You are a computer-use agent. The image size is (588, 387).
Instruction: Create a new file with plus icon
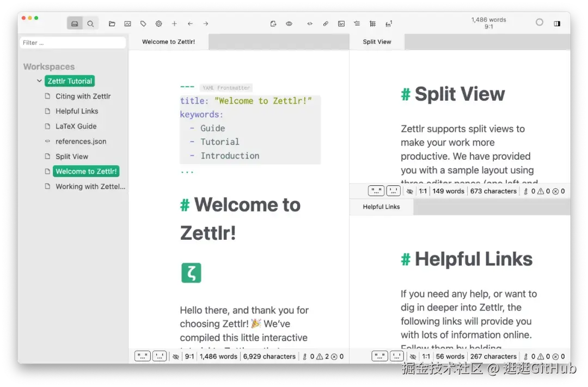[x=174, y=23]
